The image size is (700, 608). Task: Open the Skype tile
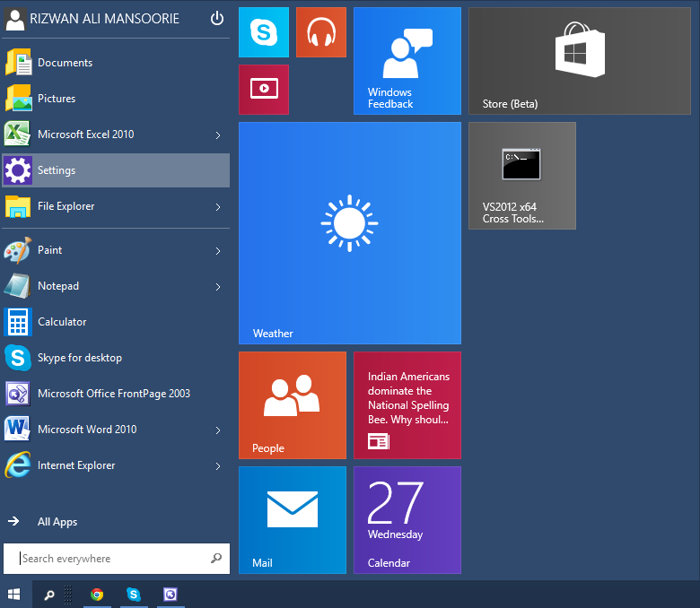pyautogui.click(x=263, y=32)
